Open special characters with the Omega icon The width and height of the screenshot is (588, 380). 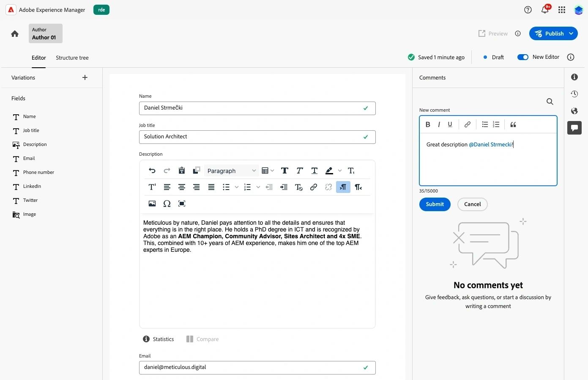click(167, 204)
